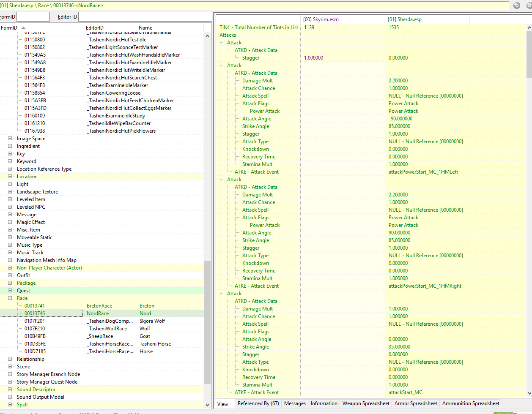532x414 pixels.
Task: Expand the Sound Descriptor group
Action: 10,389
